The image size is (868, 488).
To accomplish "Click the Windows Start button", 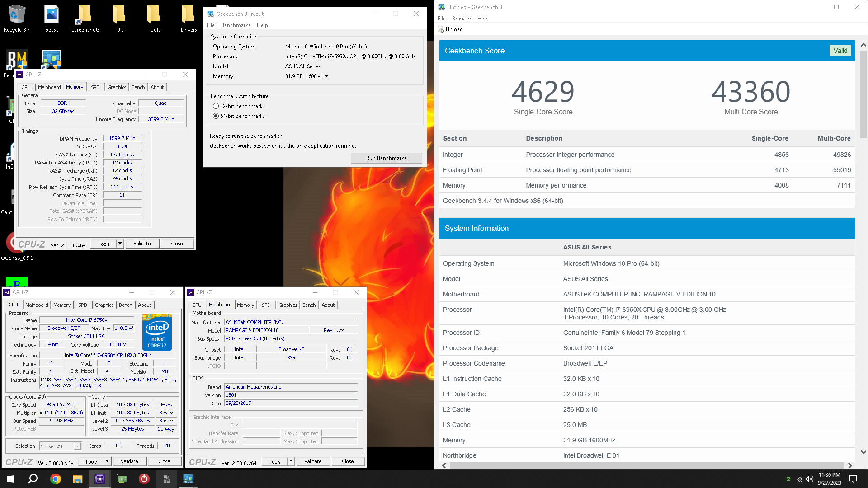I will coord(11,479).
